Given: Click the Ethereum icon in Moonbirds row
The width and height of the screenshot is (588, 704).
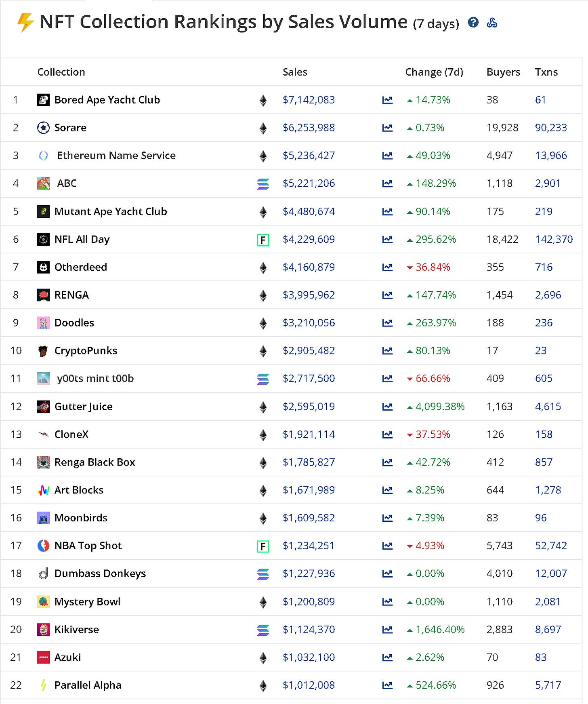Looking at the screenshot, I should click(x=263, y=519).
